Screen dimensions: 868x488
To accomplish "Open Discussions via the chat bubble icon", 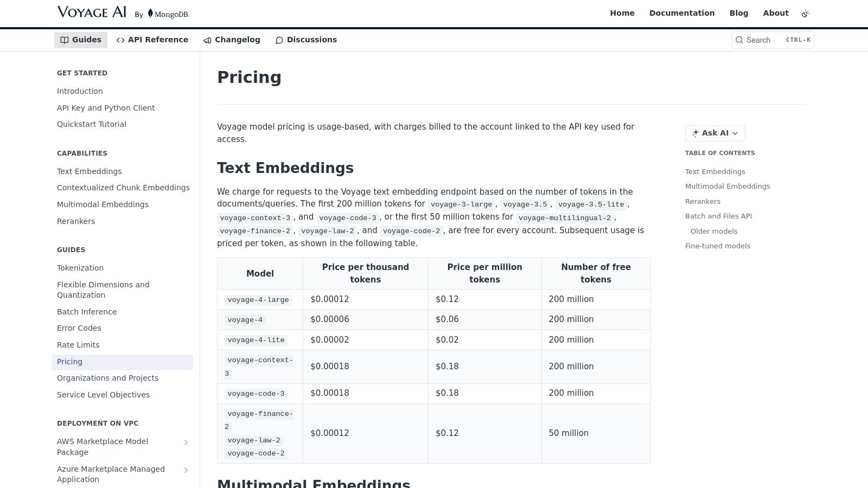I will pos(279,40).
